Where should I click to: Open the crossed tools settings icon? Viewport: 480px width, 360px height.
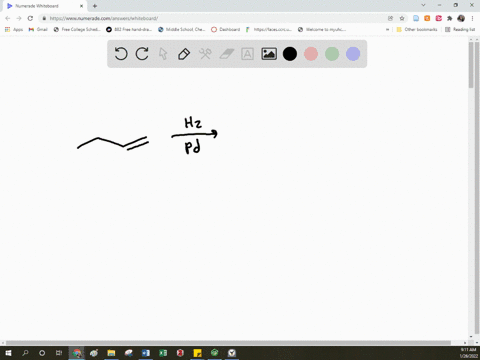tap(205, 54)
